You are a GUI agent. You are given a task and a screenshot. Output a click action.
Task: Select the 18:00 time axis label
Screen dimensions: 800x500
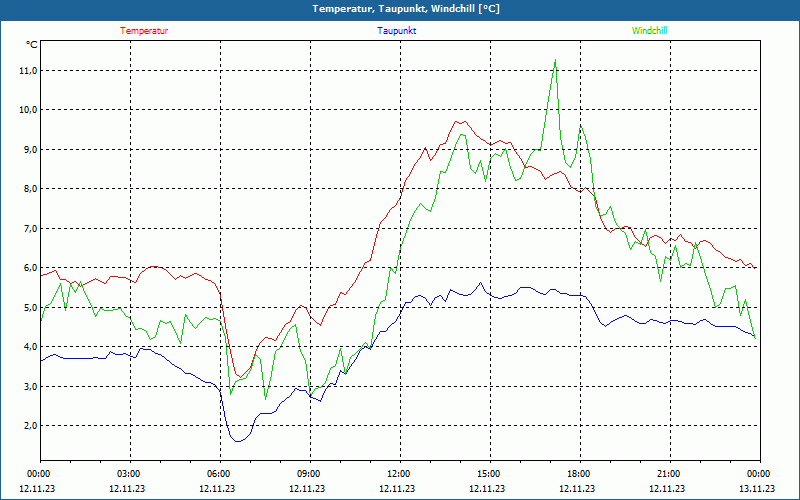(579, 474)
